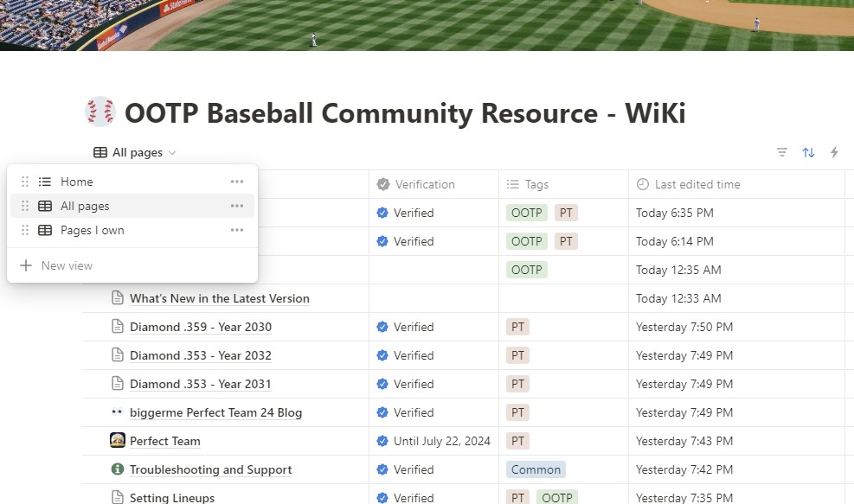Viewport: 854px width, 504px height.
Task: Open the filter icon in the toolbar
Action: coord(781,152)
